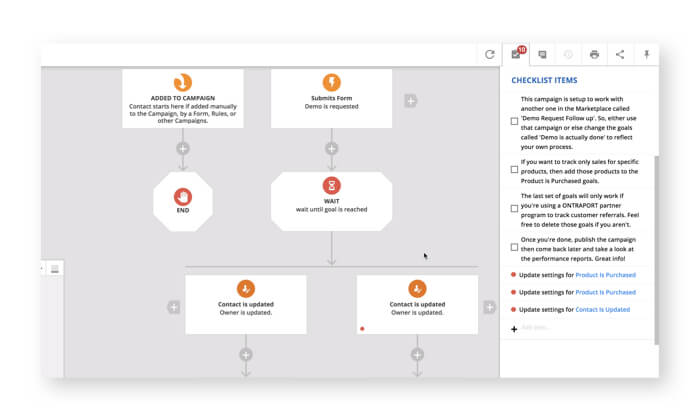Image resolution: width=700 pixels, height=420 pixels.
Task: Expand the left sidebar arrow
Action: click(42, 269)
